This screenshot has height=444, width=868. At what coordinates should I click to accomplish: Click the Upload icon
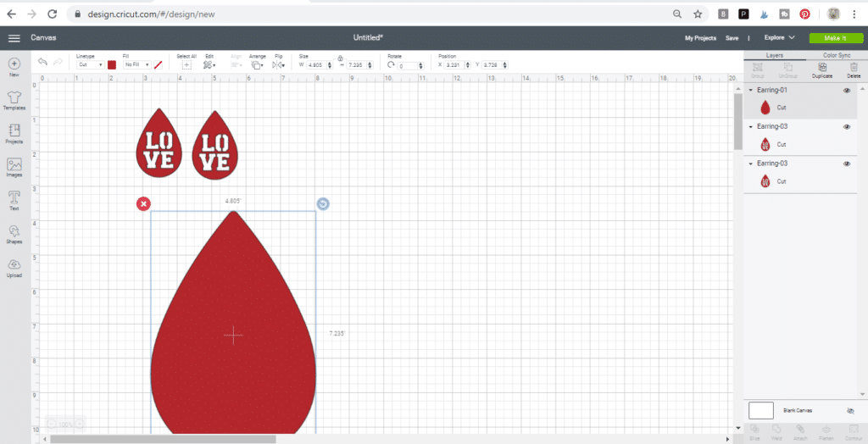[14, 266]
